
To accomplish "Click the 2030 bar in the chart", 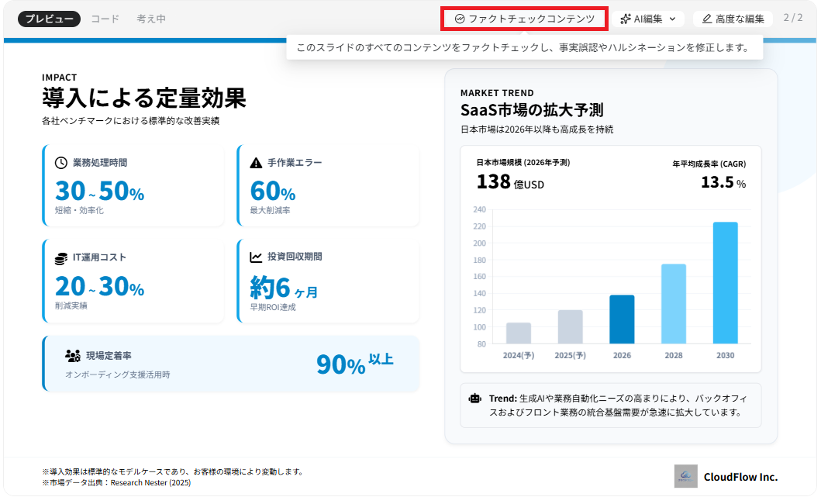I will [725, 283].
